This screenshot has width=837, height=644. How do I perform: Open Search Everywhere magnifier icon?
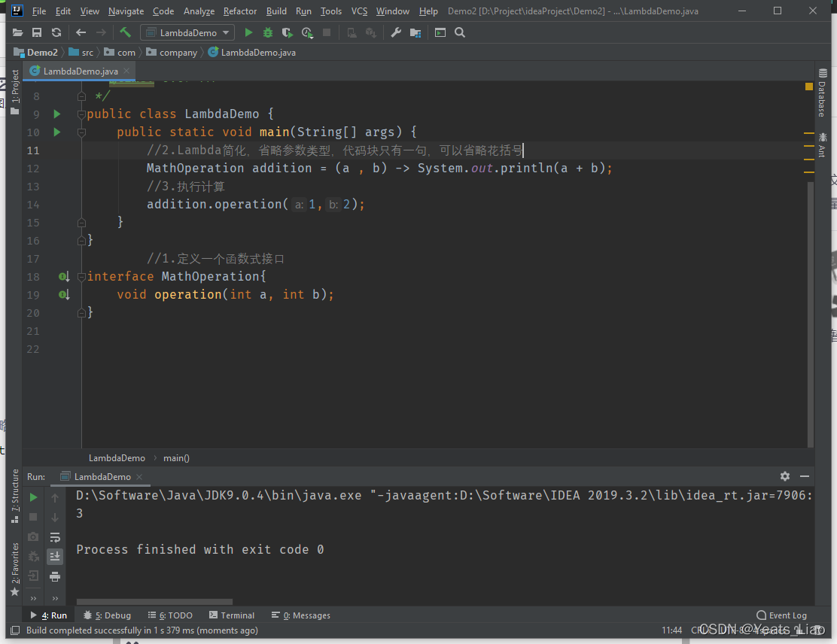pos(460,32)
